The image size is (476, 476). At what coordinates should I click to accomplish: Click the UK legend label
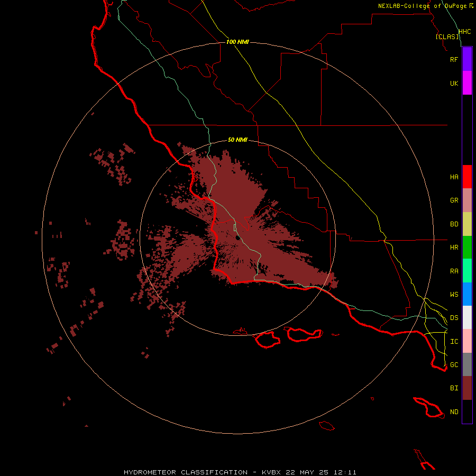[x=454, y=83]
